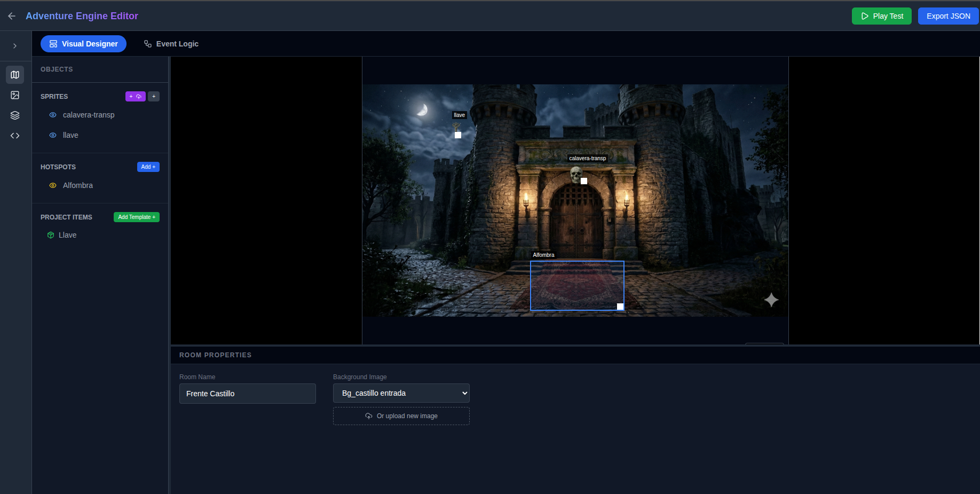
Task: Export the project with Export JSON
Action: (948, 16)
